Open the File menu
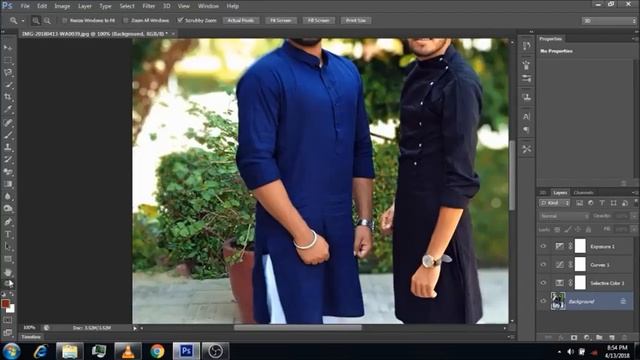Image resolution: width=640 pixels, height=360 pixels. pos(25,6)
